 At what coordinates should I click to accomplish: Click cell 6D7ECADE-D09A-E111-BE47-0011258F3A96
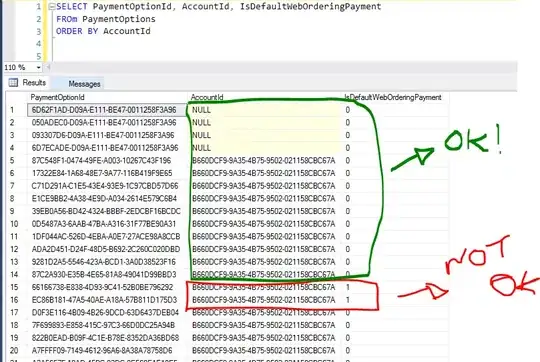(x=107, y=148)
